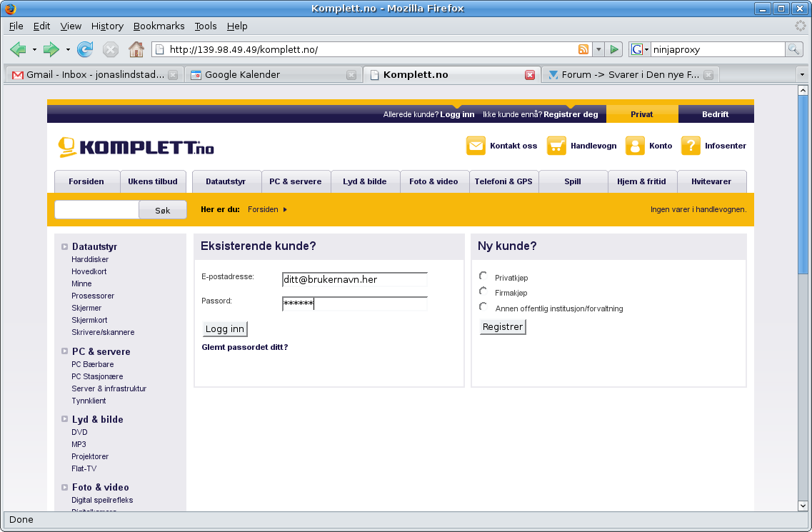Click the envelope Kontakt oss icon
Viewport: 812px width, 532px height.
point(476,146)
